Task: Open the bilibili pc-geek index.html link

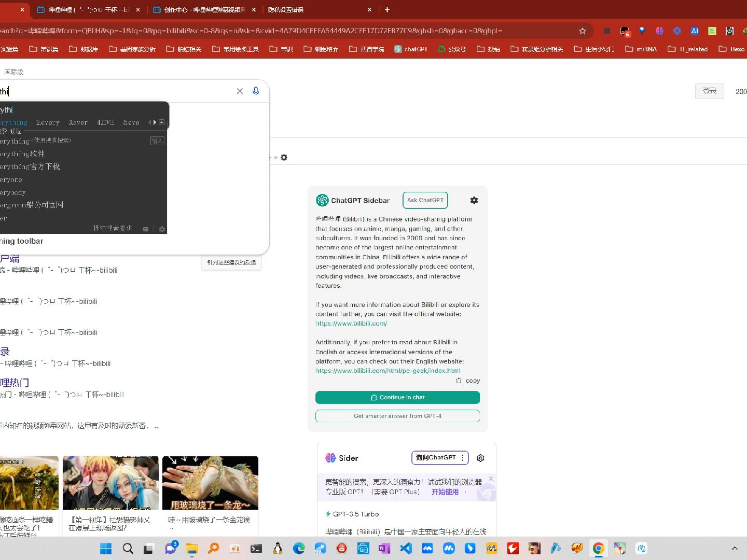Action: tap(388, 371)
